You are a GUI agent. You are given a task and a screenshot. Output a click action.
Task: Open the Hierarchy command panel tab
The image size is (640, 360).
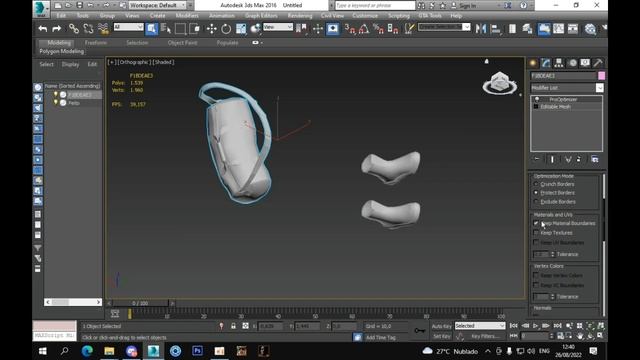click(x=559, y=63)
